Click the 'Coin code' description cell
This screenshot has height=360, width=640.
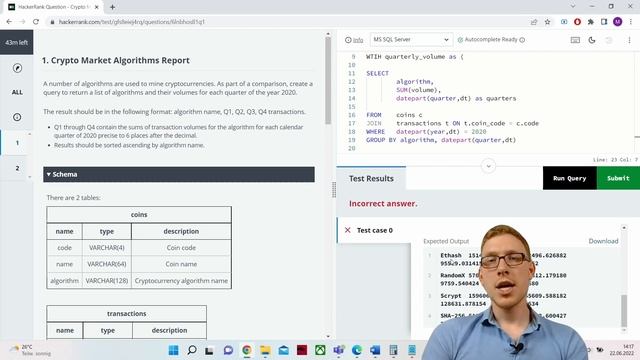pos(181,248)
